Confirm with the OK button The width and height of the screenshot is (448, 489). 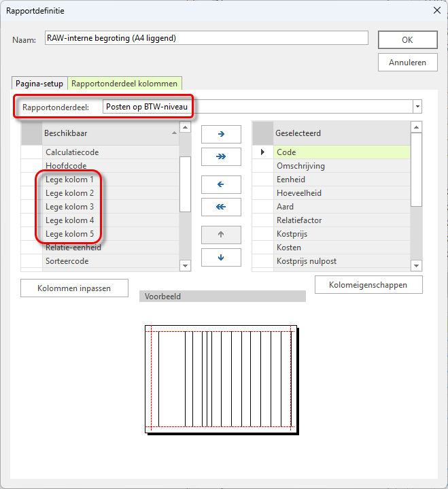pos(407,40)
